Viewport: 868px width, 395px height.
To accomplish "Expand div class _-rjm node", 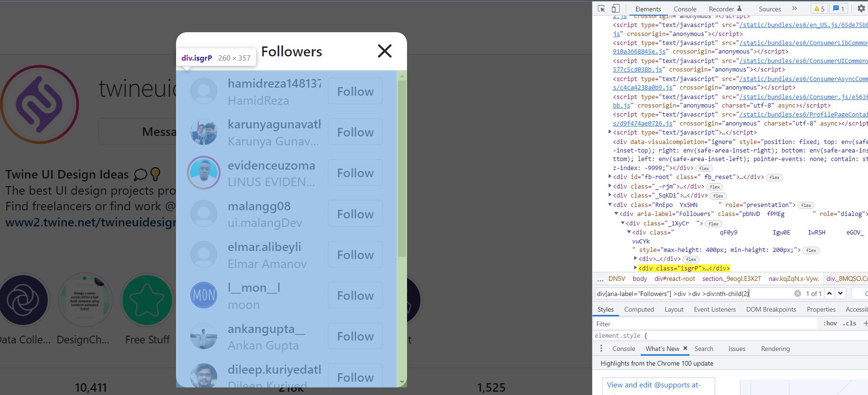I will click(610, 186).
